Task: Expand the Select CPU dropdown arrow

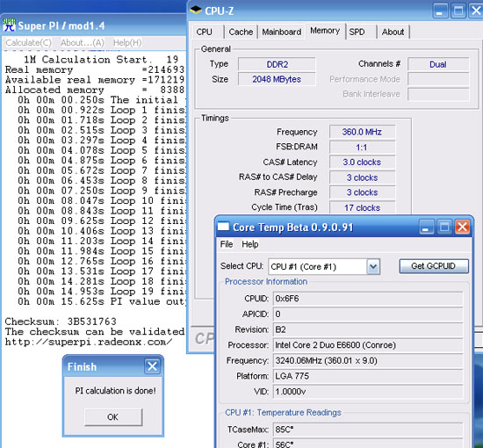Action: 373,266
